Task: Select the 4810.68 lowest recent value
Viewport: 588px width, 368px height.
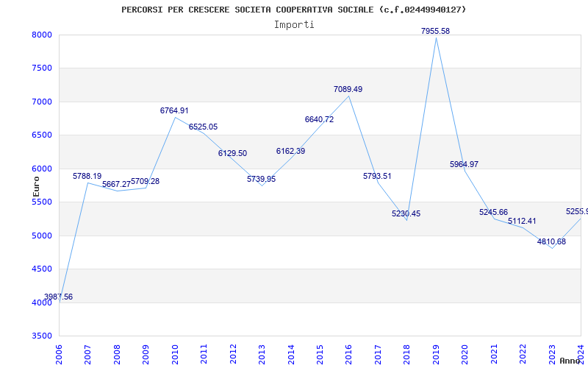Action: point(552,242)
